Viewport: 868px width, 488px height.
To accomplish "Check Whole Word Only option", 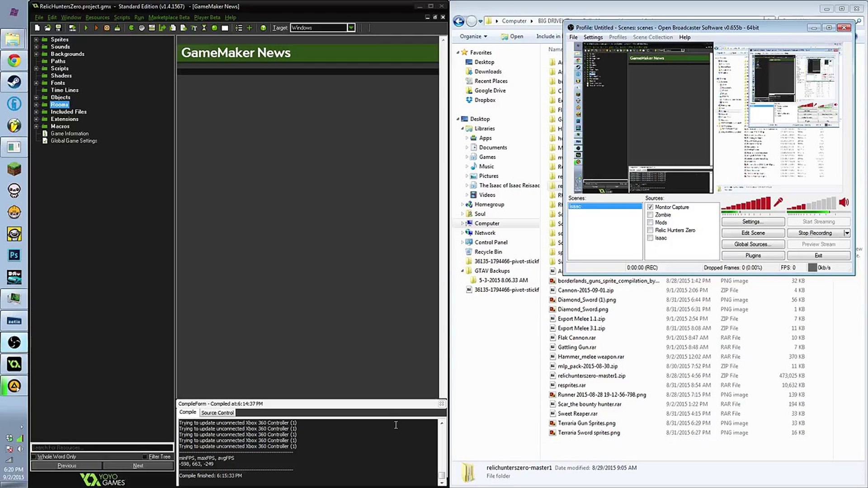I will 34,456.
